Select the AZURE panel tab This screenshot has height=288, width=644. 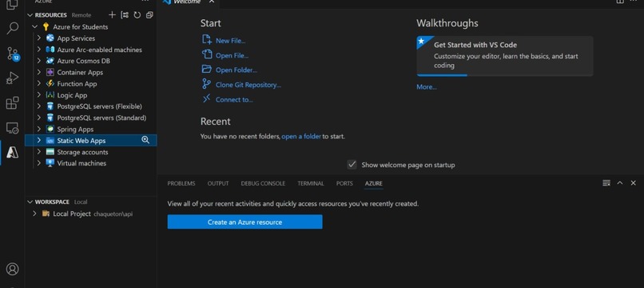click(373, 183)
